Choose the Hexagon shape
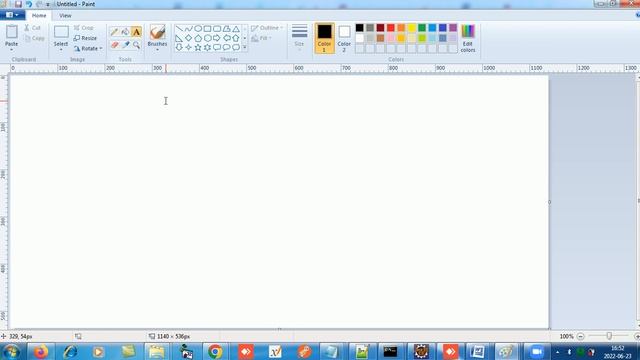640x360 pixels. tap(207, 38)
